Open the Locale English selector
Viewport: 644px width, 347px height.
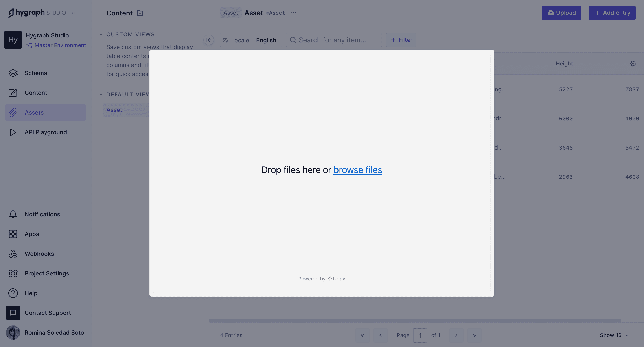click(x=251, y=40)
